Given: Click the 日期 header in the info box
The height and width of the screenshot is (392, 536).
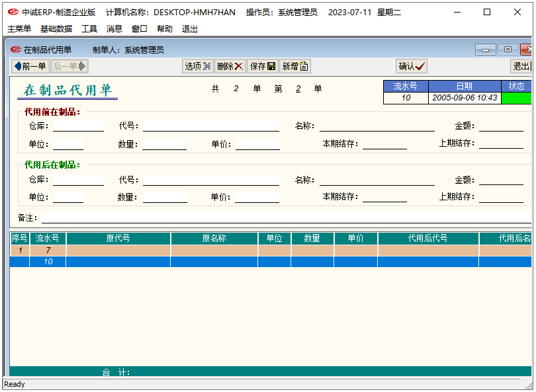Looking at the screenshot, I should tap(465, 86).
